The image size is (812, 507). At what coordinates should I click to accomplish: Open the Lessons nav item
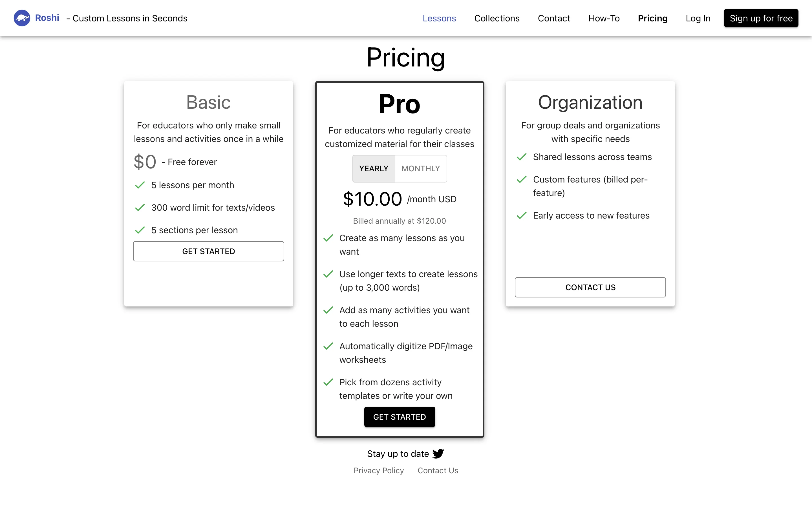pyautogui.click(x=439, y=18)
